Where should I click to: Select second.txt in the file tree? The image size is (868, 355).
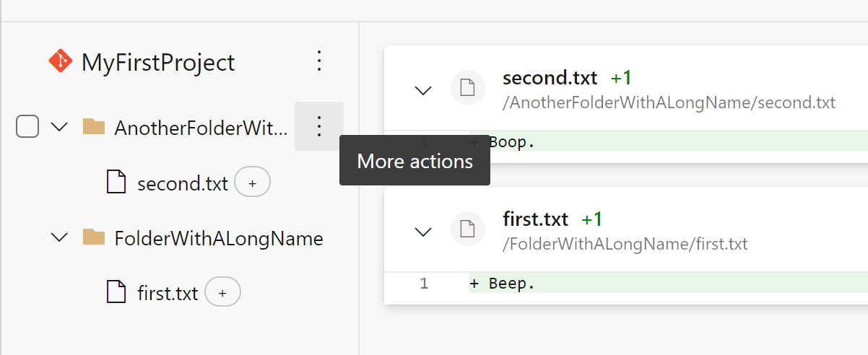pos(183,183)
